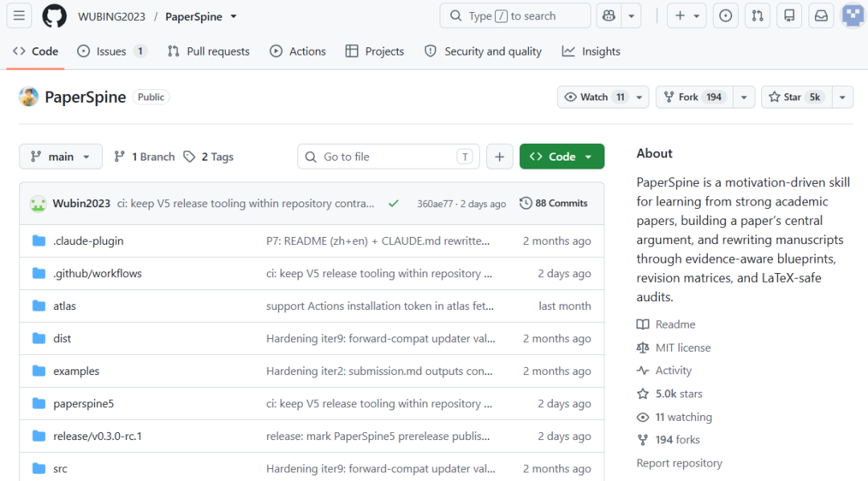Open the Insights tab

coord(592,51)
